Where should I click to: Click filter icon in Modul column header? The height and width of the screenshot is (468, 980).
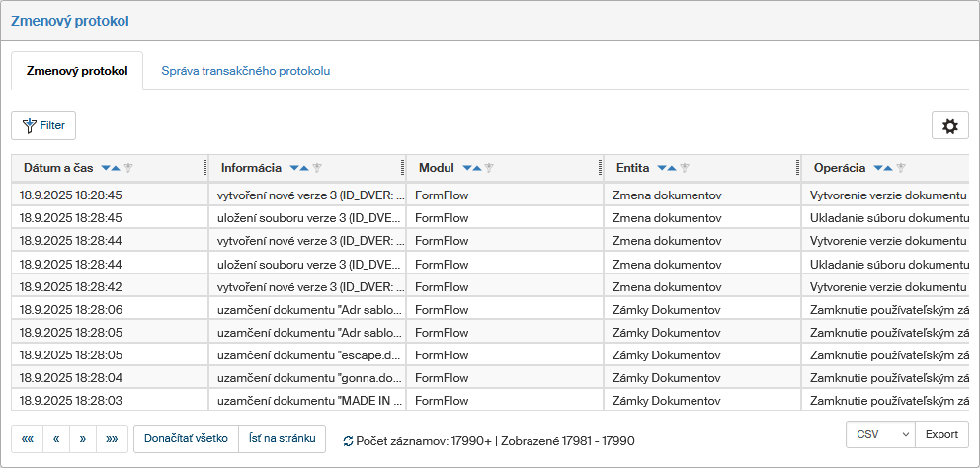click(490, 168)
